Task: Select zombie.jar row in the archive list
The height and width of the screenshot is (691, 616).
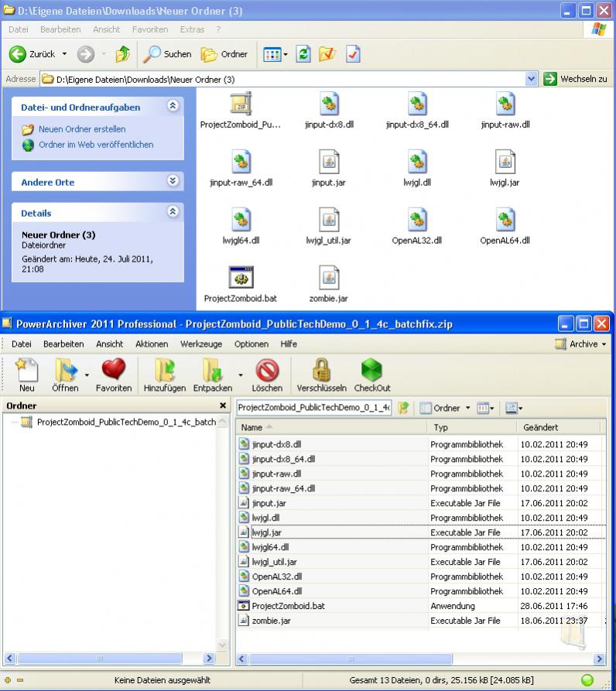Action: (x=421, y=621)
